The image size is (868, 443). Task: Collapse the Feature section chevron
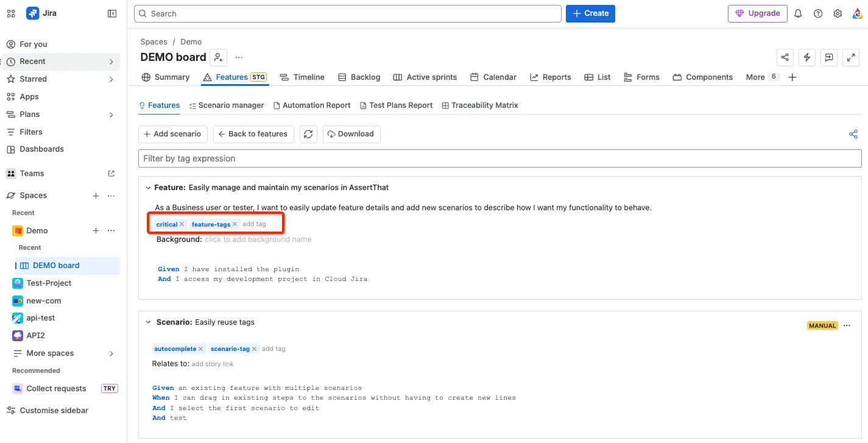147,188
